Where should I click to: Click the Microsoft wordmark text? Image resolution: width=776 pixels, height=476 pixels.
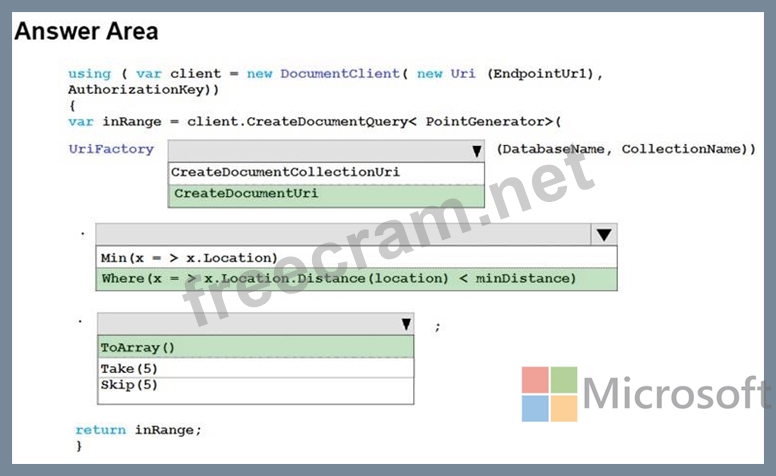(x=676, y=394)
